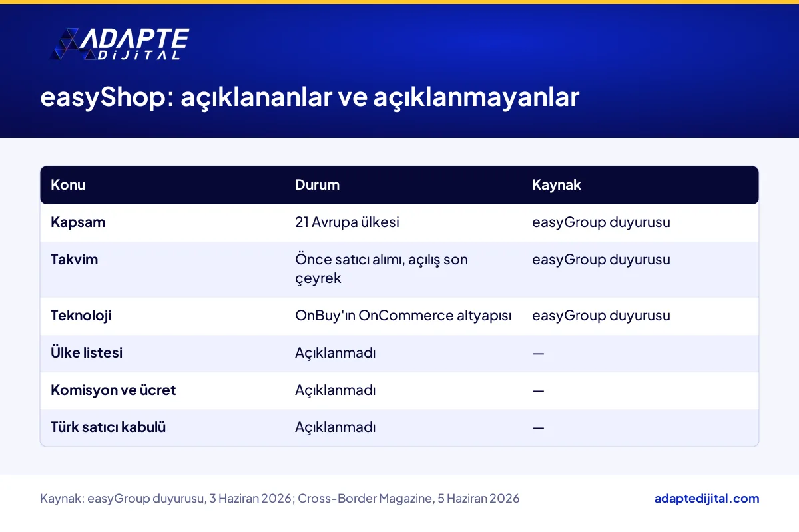Click the dash in the Komisyon ve ücret row
799x532 pixels.
pyautogui.click(x=538, y=390)
